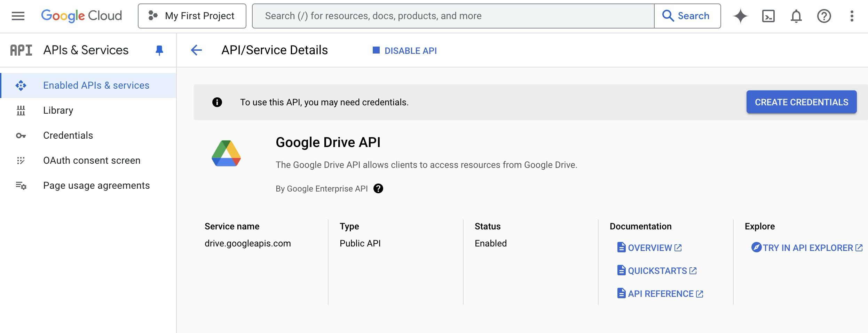Click the Library grid icon

[x=21, y=111]
